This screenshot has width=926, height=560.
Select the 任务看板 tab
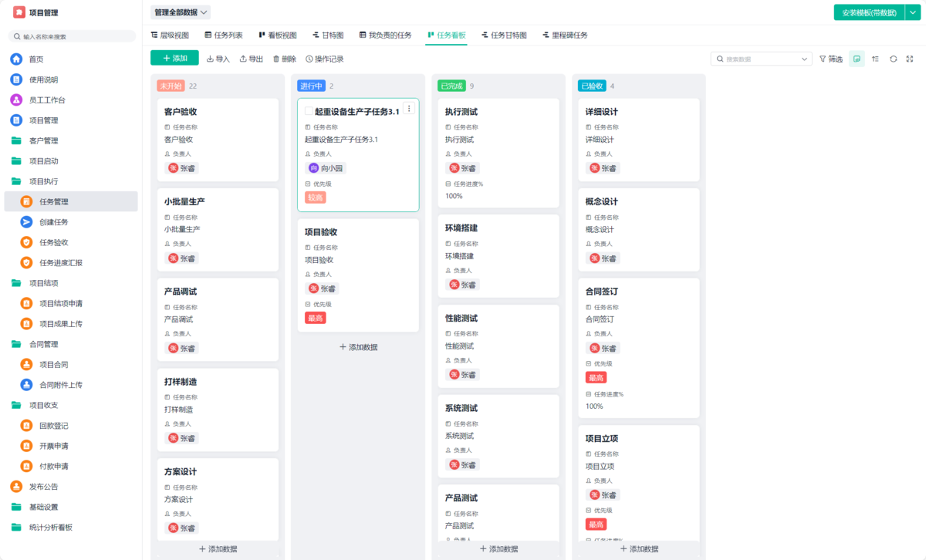[x=446, y=35]
